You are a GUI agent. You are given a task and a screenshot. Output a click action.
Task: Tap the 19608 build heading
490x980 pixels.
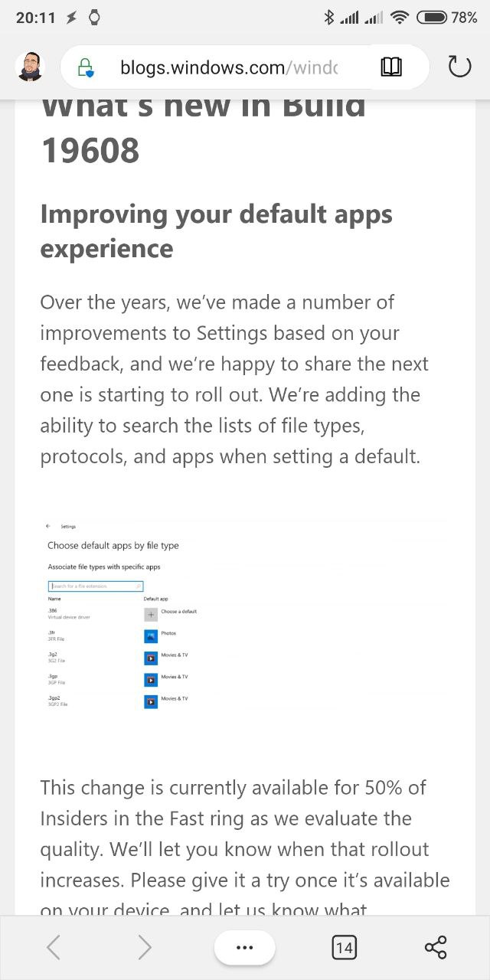click(x=90, y=151)
